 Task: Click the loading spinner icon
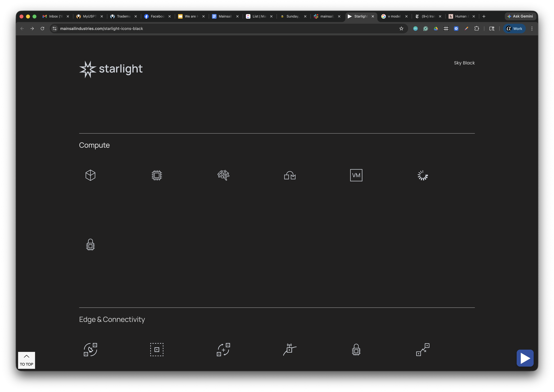coord(422,175)
